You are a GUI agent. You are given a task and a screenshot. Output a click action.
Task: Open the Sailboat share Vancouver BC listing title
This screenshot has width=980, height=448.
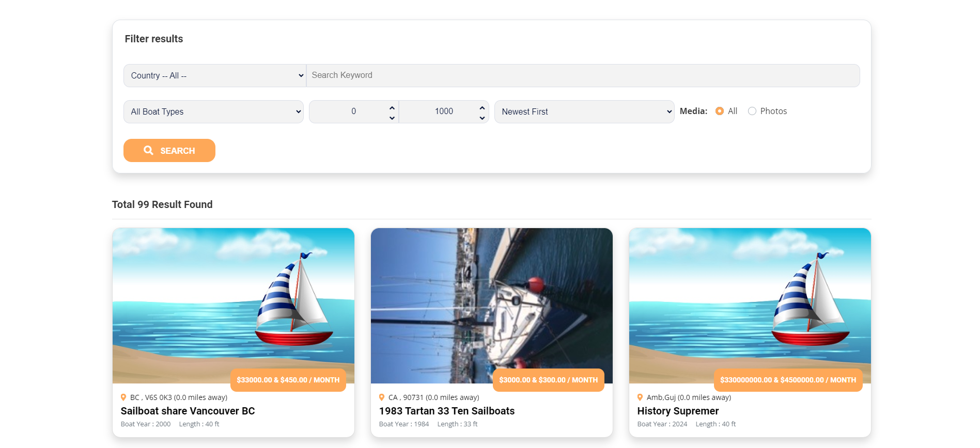188,411
